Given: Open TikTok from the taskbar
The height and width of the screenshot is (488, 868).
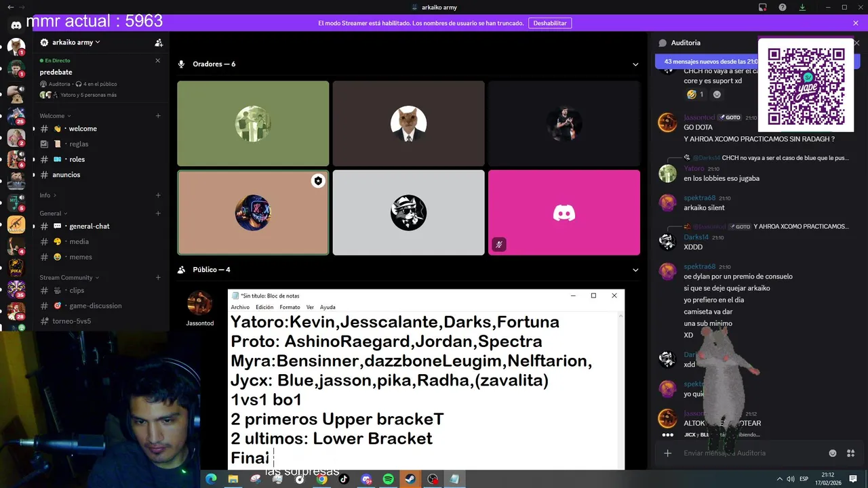Looking at the screenshot, I should click(344, 479).
